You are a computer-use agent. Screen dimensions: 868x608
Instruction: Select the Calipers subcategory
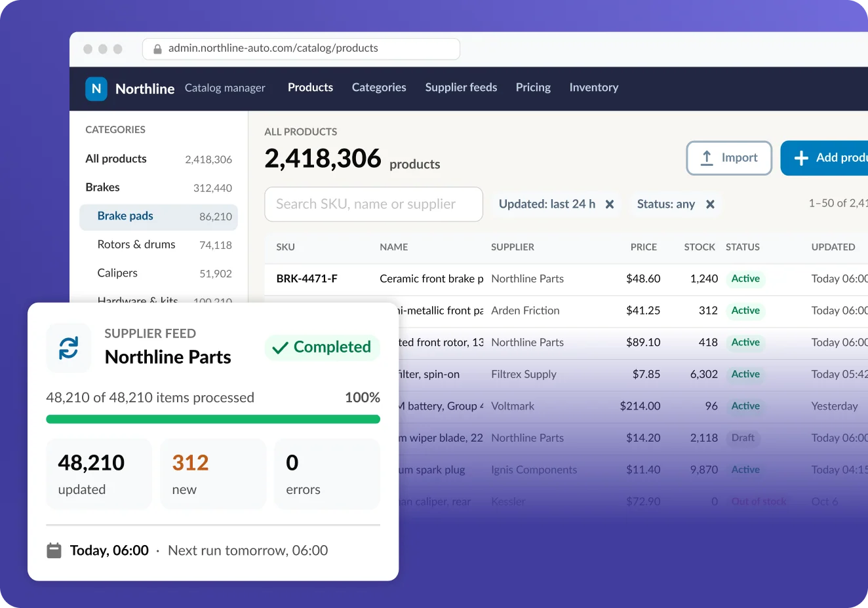click(x=159, y=274)
